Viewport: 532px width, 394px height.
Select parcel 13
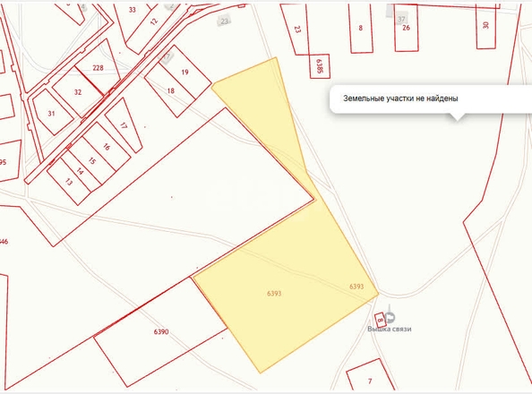coord(69,183)
